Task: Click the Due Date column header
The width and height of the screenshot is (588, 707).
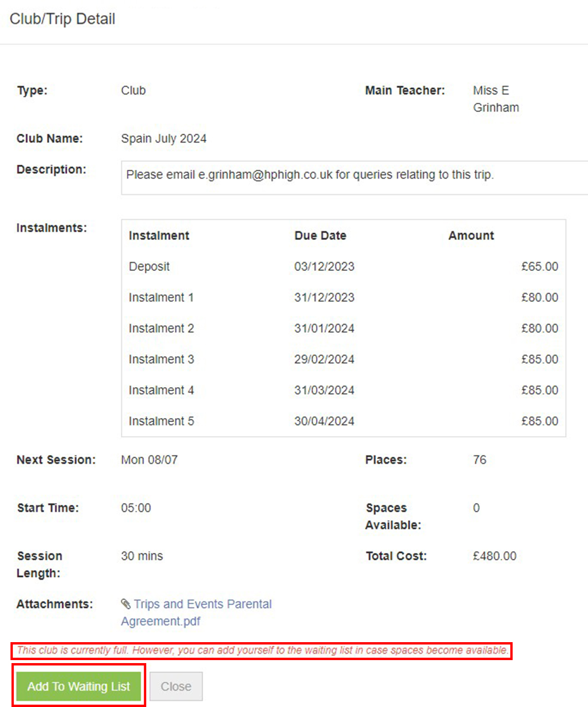Action: [320, 236]
